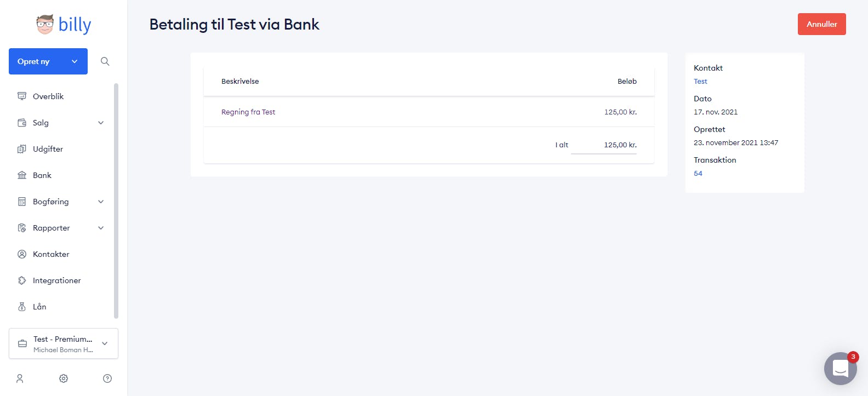Expand the Rapporter submenu chevron
Image resolution: width=868 pixels, height=396 pixels.
101,228
